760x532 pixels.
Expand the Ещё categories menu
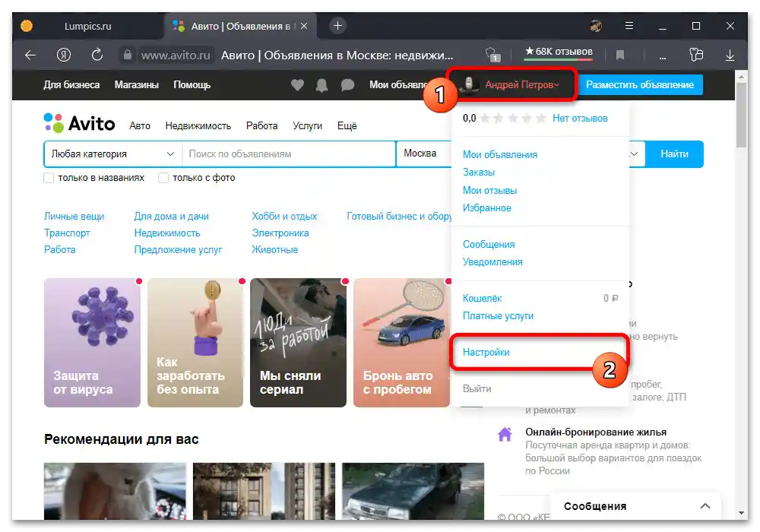[x=347, y=126]
